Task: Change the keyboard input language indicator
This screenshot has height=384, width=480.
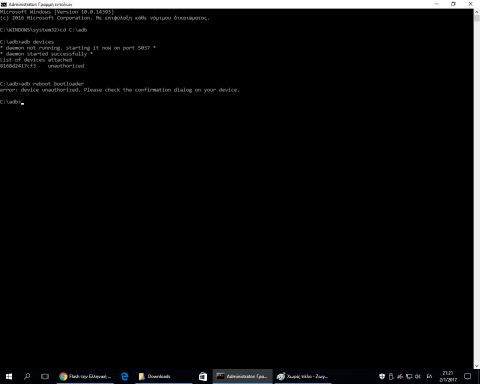Action: (429, 376)
